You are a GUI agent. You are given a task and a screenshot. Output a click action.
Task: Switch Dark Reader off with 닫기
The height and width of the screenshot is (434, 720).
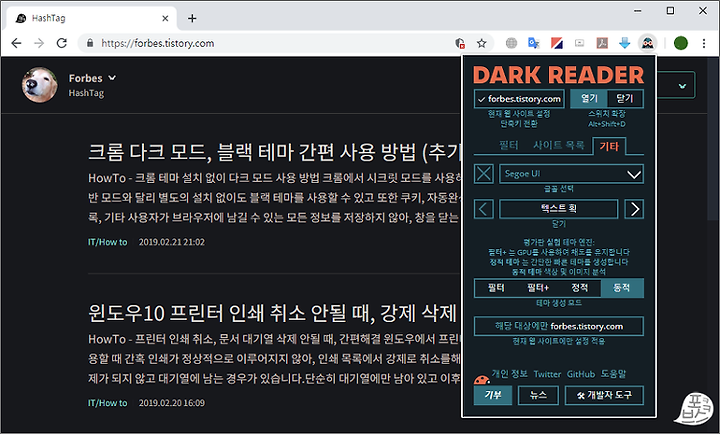(625, 98)
